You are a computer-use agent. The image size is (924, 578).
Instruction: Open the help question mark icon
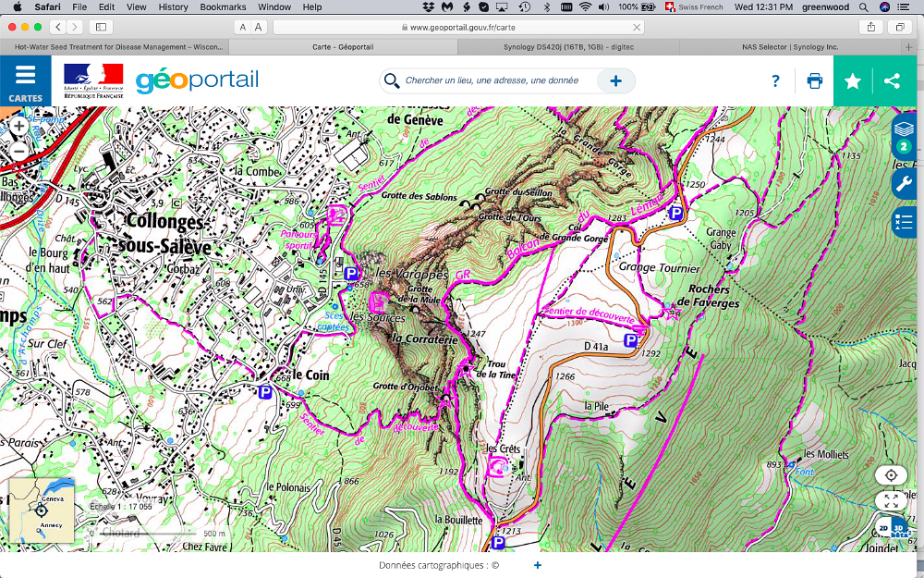coord(775,81)
